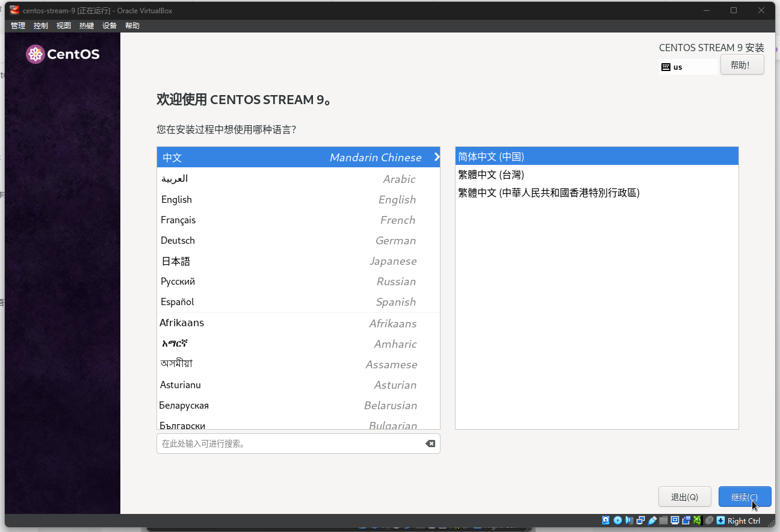
Task: Choose 繁體中文 (中華人民共和國香港特別行政區) locale
Action: (597, 193)
